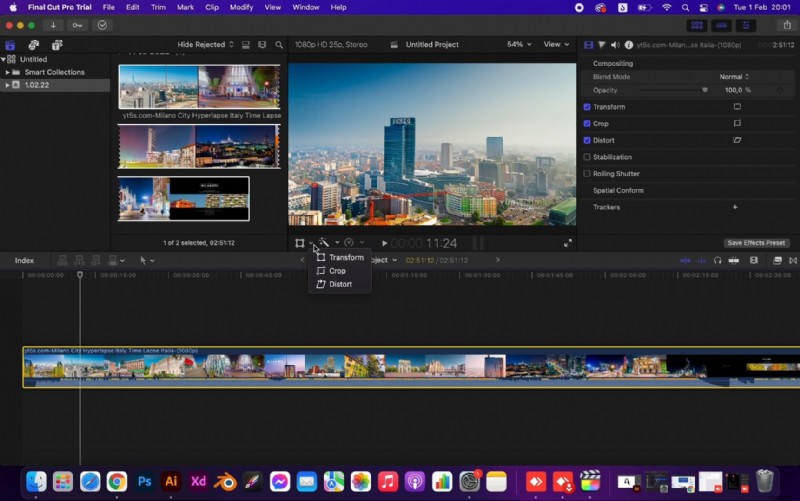The height and width of the screenshot is (501, 800).
Task: Click the Distort onscreen controls icon in inspector
Action: point(737,140)
